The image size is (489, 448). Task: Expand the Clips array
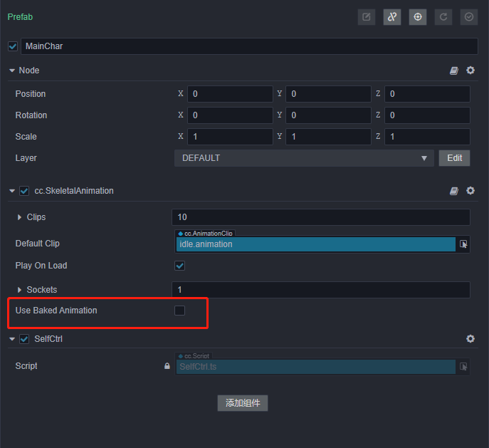19,217
